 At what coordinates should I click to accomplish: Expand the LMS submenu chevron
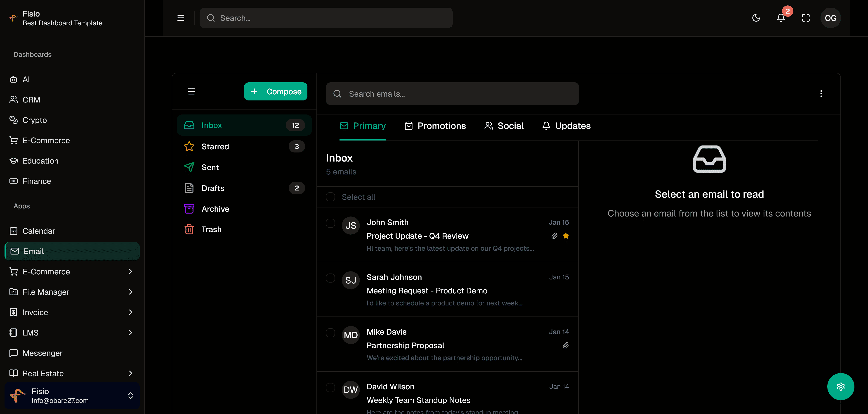[x=130, y=332]
